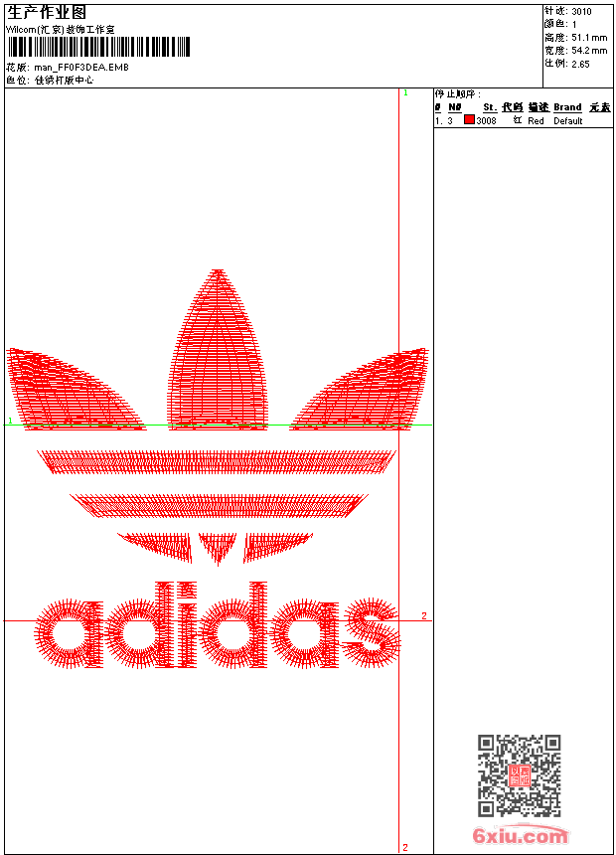Click the red "2" marker below the vertical line
Viewport: 616px width, 855px height.
405,847
